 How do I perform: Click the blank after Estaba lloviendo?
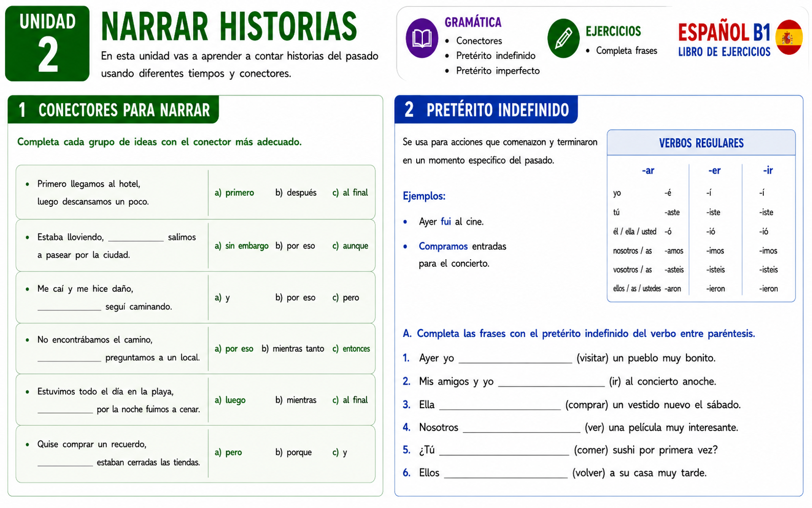136,238
